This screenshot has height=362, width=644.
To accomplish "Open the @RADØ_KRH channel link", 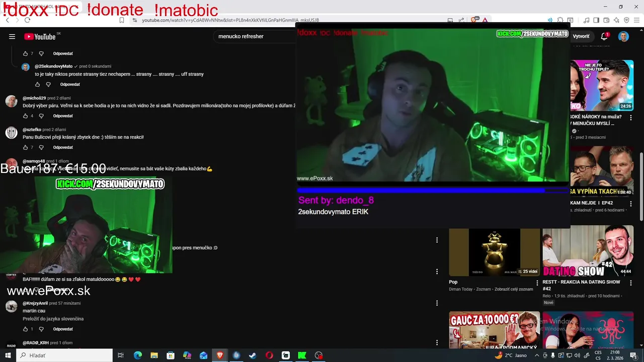I will click(36, 343).
